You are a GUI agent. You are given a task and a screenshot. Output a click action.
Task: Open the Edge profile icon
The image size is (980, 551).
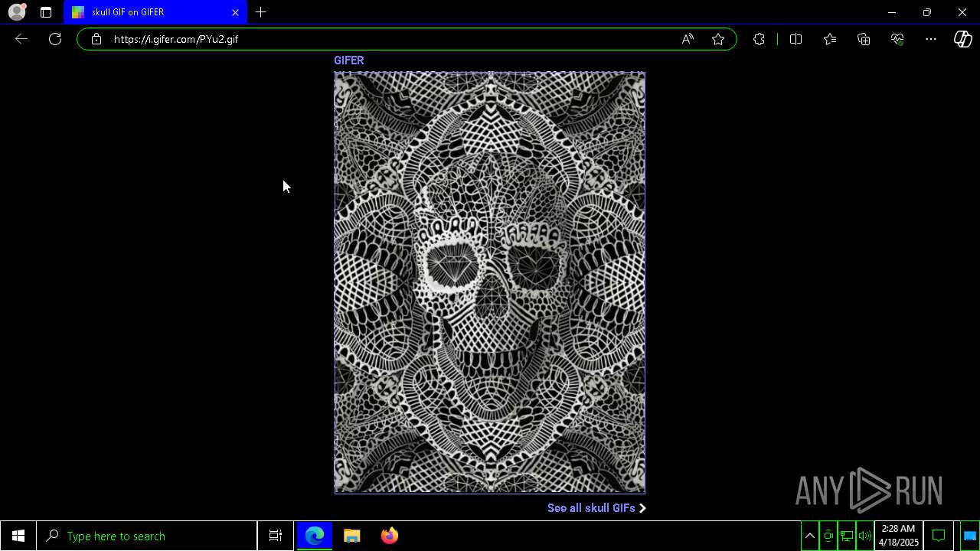17,12
